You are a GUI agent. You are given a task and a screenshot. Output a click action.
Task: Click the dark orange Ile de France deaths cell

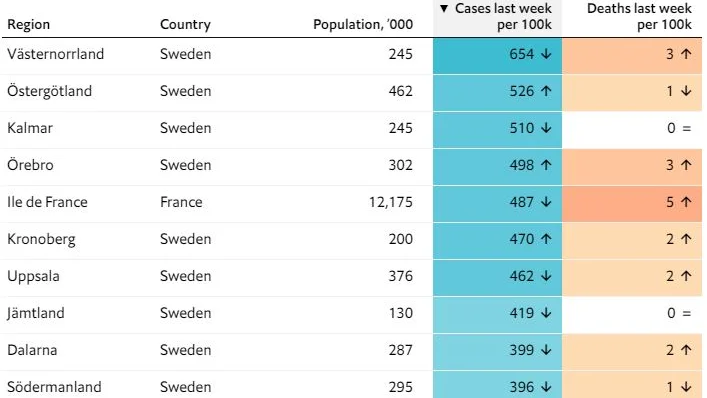coord(632,204)
